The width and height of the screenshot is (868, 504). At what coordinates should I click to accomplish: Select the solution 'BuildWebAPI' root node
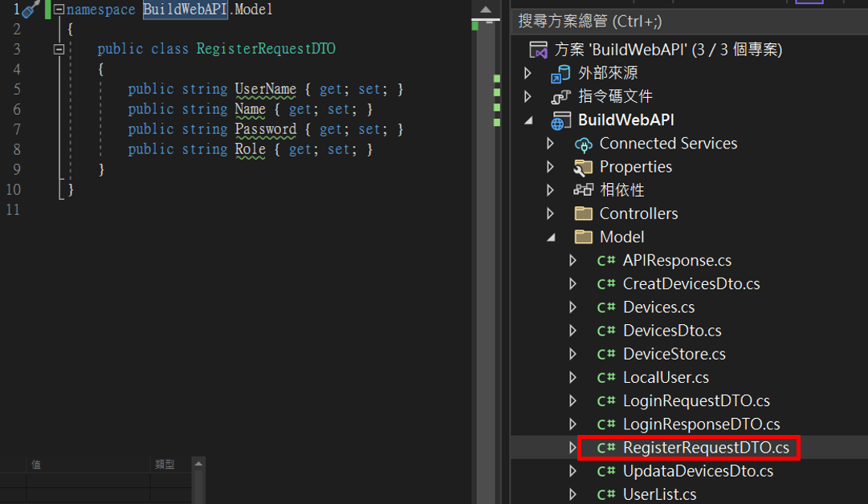coord(668,50)
